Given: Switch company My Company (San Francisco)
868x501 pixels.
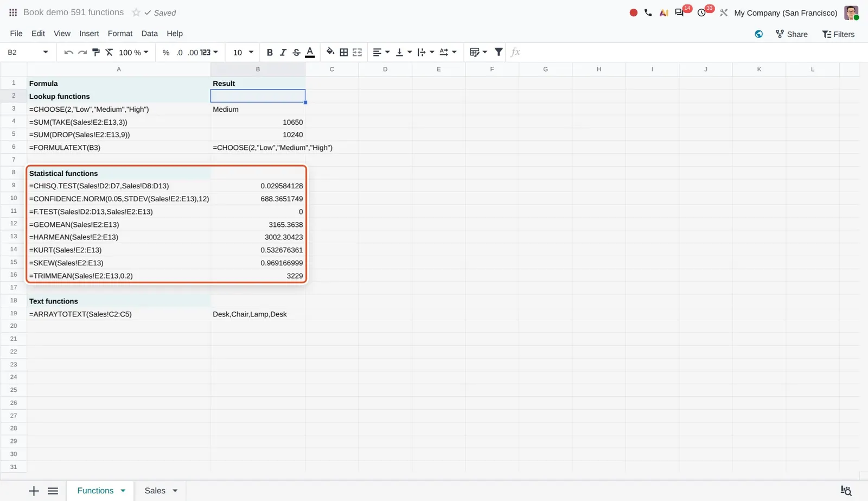Looking at the screenshot, I should tap(786, 12).
